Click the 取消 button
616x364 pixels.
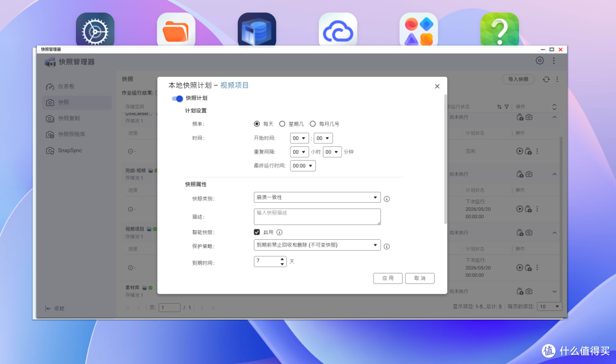(x=420, y=278)
